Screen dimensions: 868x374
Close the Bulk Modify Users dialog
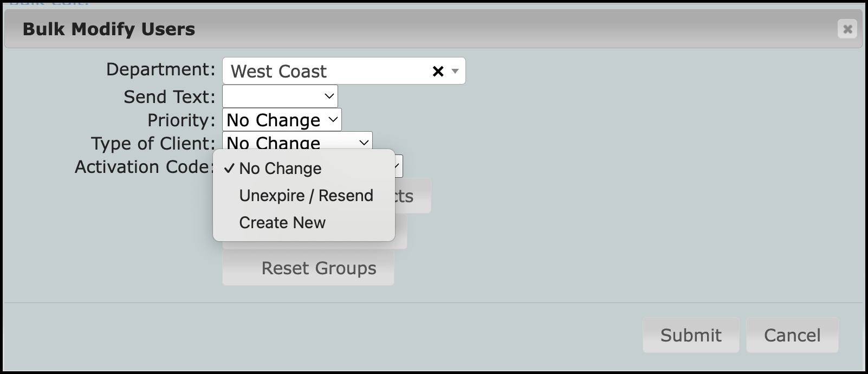[847, 29]
